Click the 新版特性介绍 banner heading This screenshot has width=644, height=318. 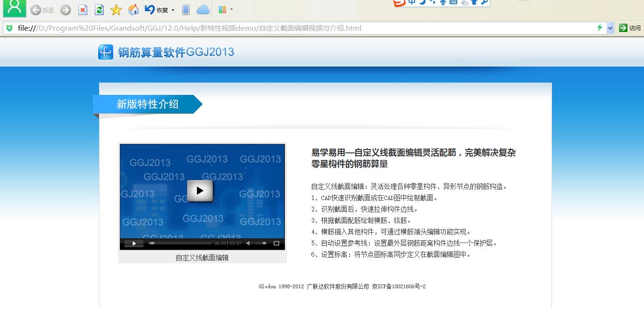pos(148,104)
